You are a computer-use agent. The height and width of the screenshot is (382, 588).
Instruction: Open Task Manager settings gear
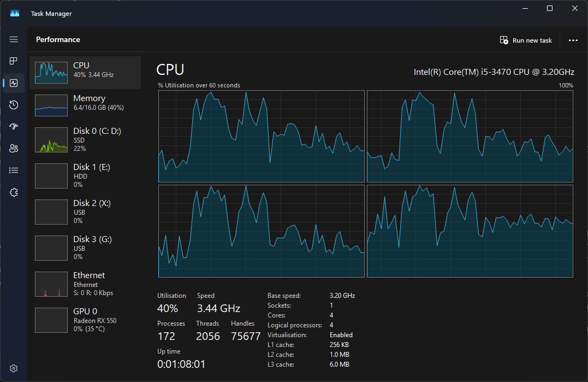click(x=14, y=368)
